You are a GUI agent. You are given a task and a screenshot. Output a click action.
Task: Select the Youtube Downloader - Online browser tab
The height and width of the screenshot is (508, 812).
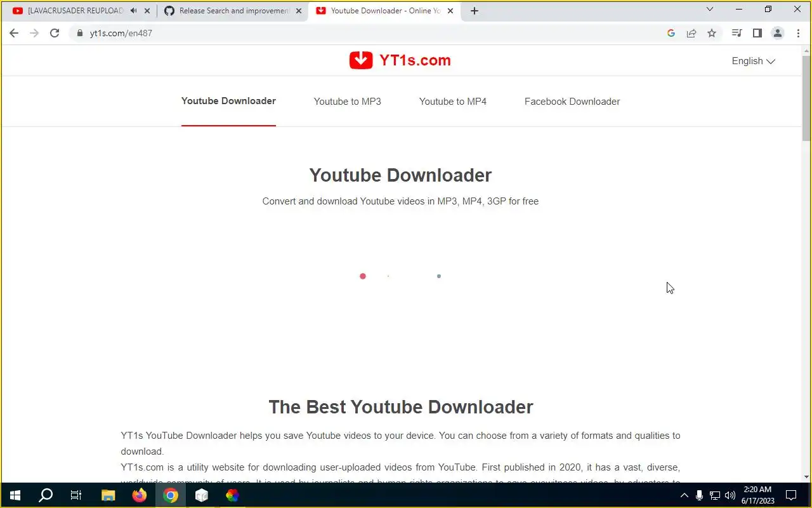click(386, 11)
